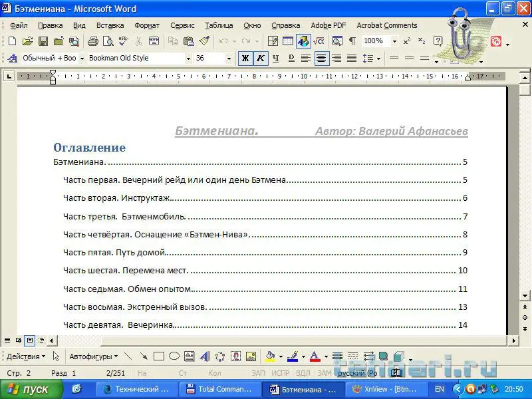Toggle Bold (Ж) formatting

245,59
